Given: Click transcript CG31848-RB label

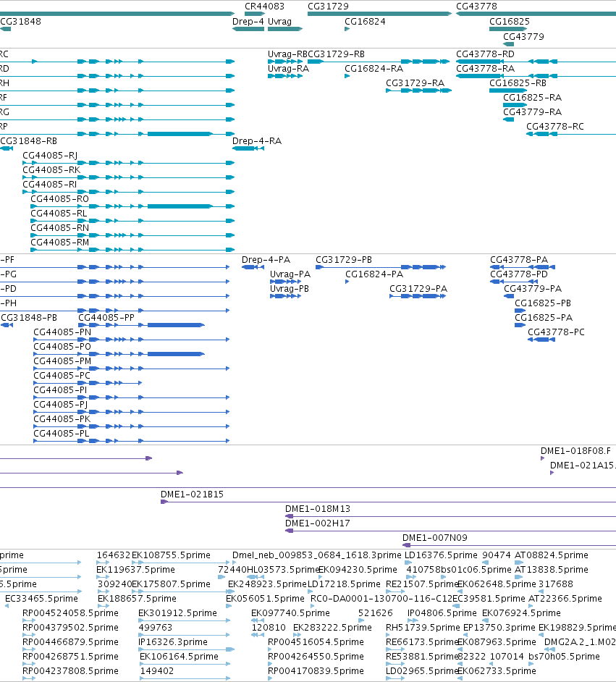Looking at the screenshot, I should pyautogui.click(x=29, y=141).
